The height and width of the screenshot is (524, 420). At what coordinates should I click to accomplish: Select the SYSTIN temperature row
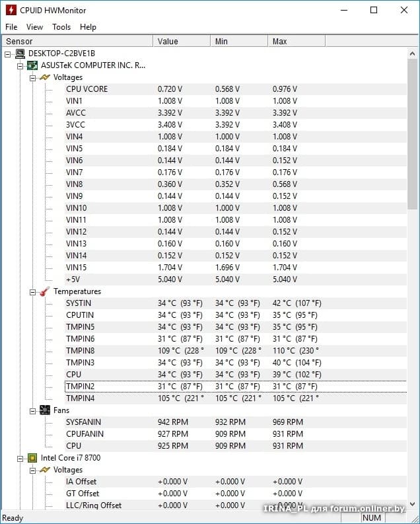tap(236, 303)
